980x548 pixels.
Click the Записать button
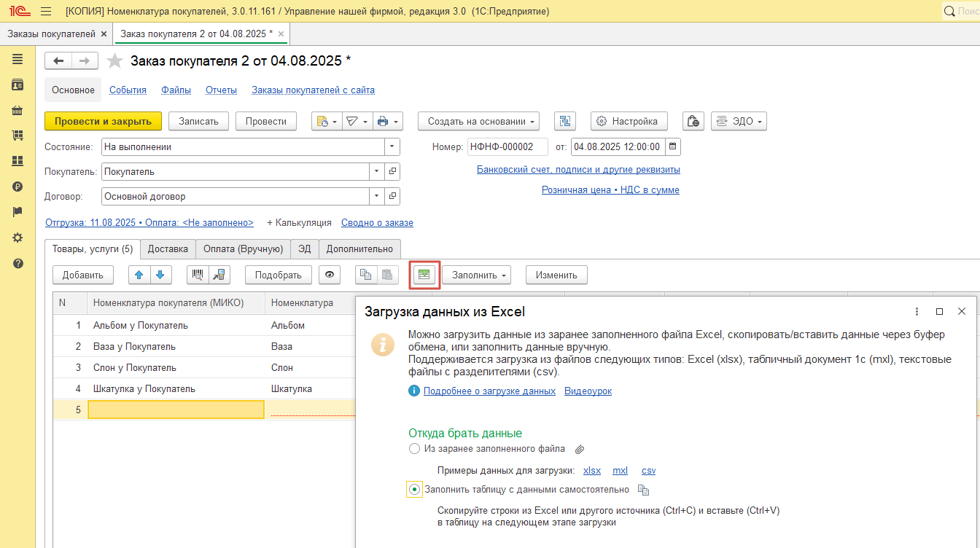[198, 122]
